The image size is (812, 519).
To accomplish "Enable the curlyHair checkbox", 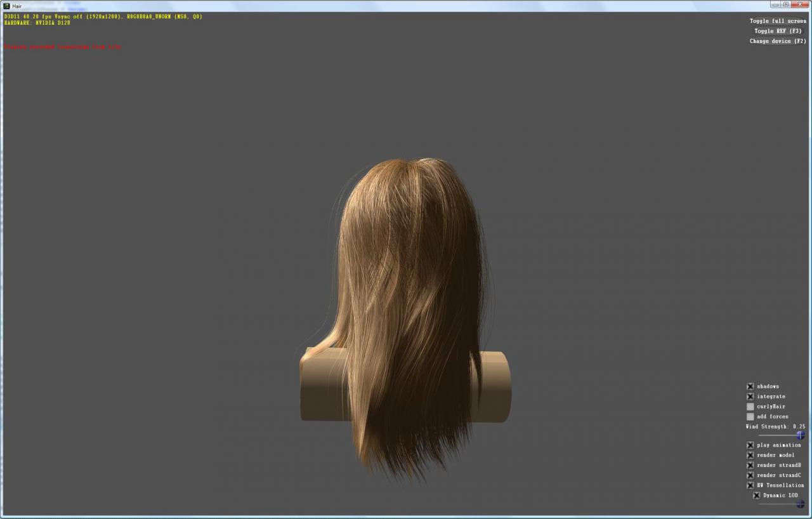I will click(x=750, y=407).
